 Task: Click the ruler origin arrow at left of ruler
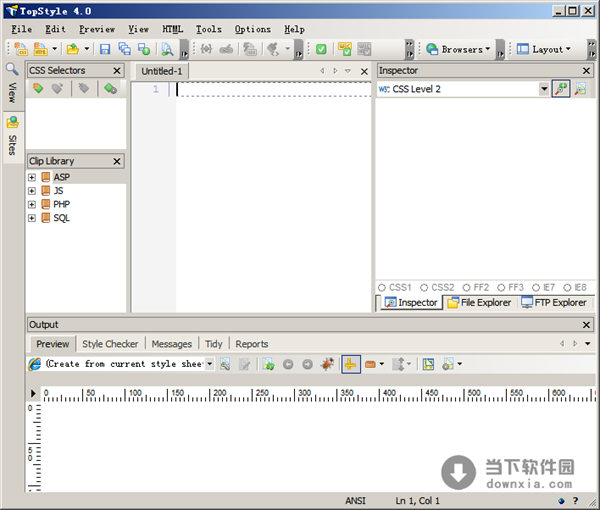click(x=33, y=393)
